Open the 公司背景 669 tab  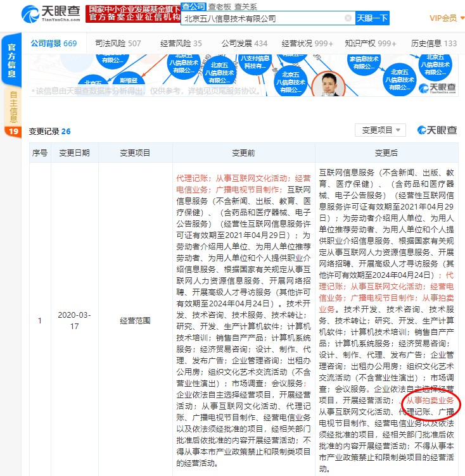pos(54,44)
